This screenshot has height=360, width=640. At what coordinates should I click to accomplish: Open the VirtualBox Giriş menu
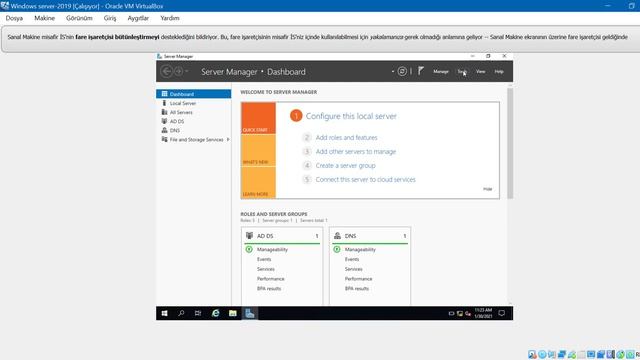(x=110, y=18)
